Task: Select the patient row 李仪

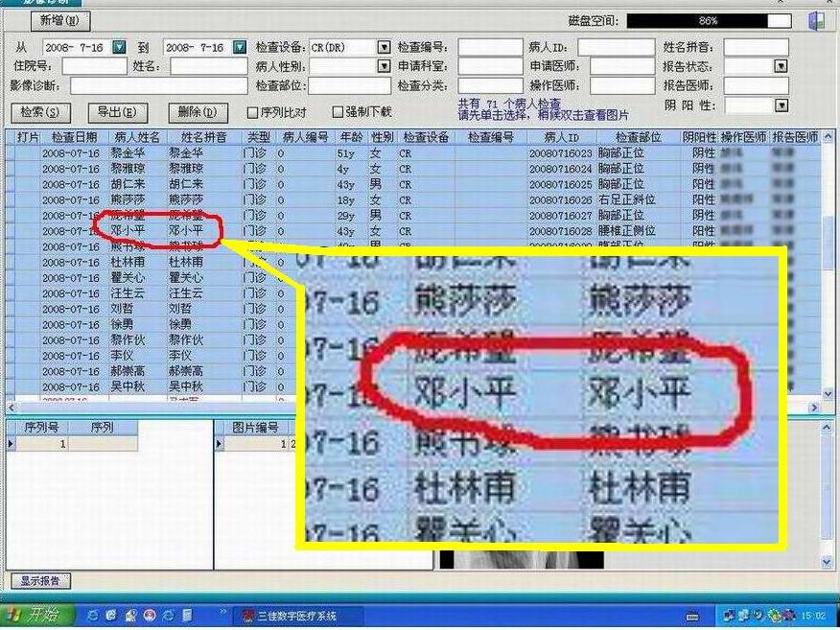Action: 150,356
